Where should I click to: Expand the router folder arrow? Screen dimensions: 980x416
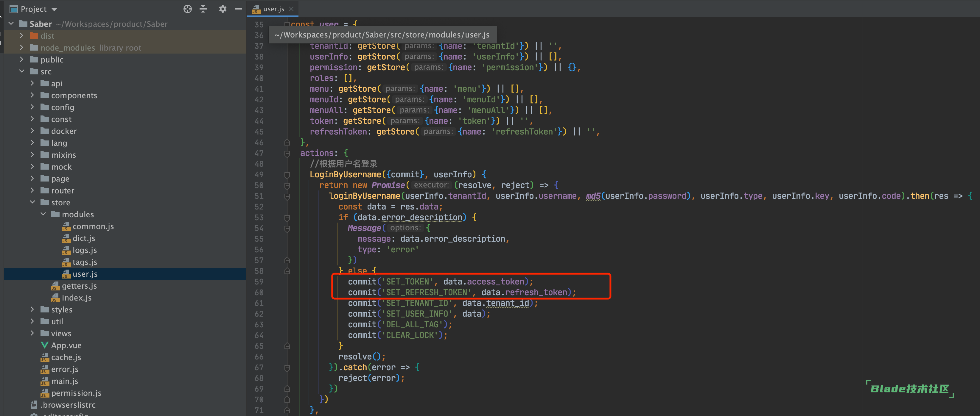(x=32, y=190)
